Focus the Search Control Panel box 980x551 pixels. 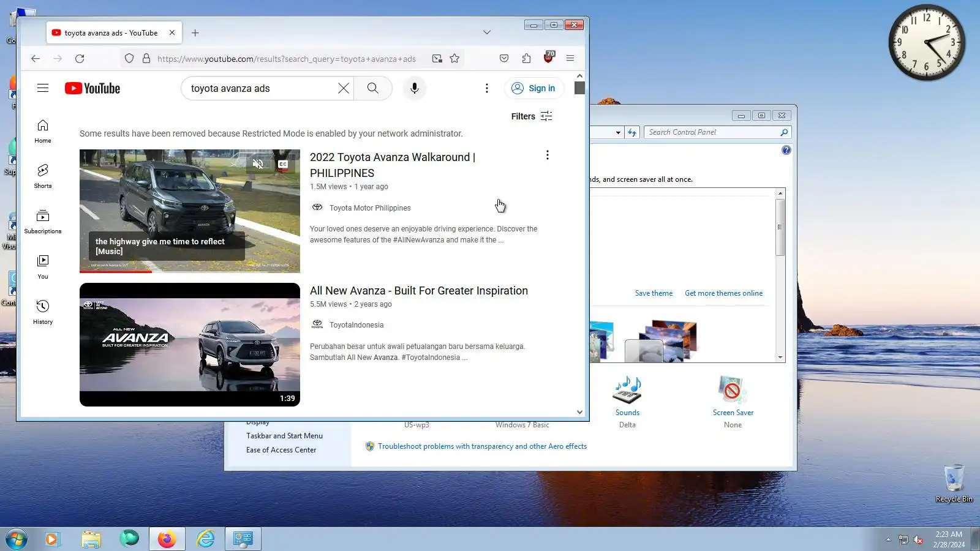712,132
